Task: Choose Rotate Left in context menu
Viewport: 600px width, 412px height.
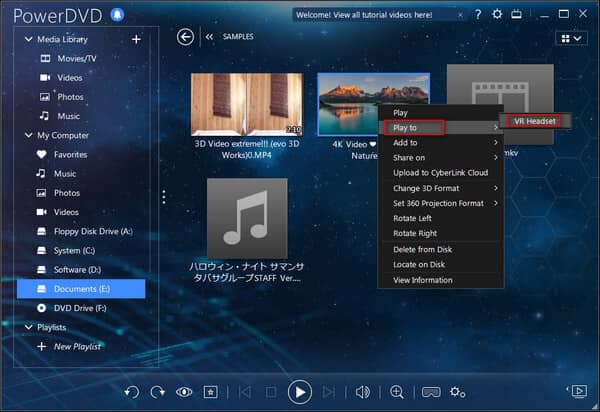Action: [440, 218]
